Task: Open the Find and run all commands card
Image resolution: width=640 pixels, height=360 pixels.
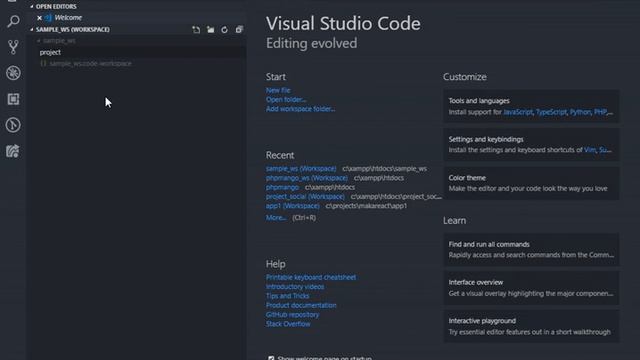Action: [531, 250]
